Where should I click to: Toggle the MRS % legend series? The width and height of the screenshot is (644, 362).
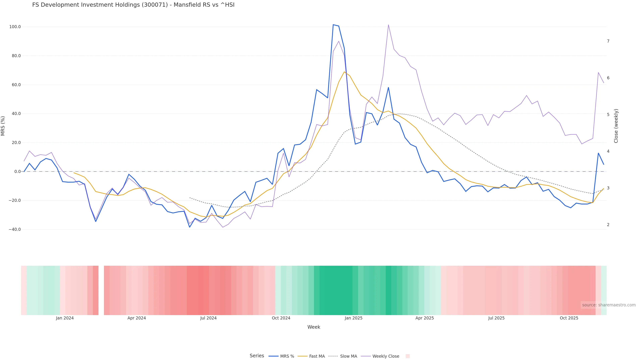tap(287, 356)
